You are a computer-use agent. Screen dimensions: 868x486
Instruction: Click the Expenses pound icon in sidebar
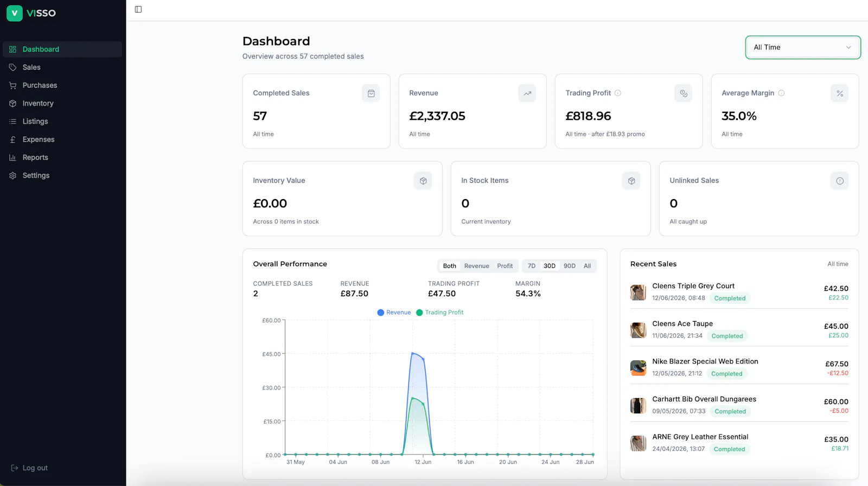point(12,139)
